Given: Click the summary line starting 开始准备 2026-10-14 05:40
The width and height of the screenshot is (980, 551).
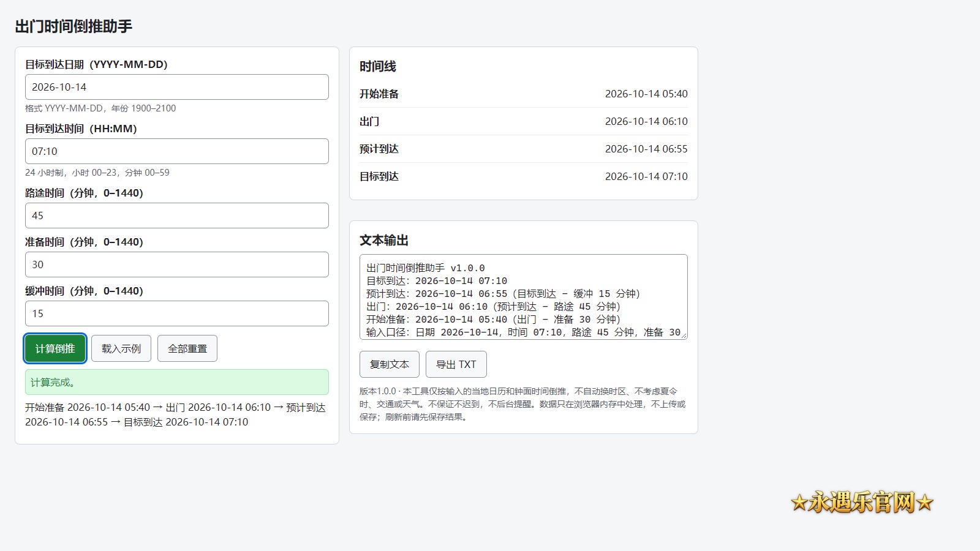Looking at the screenshot, I should coord(175,414).
